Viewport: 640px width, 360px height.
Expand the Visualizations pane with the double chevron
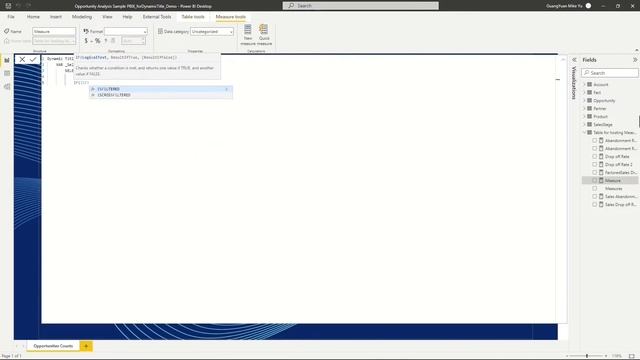[x=574, y=60]
